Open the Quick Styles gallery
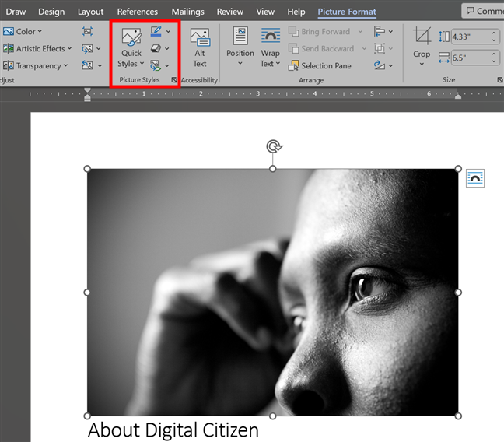 [x=131, y=48]
